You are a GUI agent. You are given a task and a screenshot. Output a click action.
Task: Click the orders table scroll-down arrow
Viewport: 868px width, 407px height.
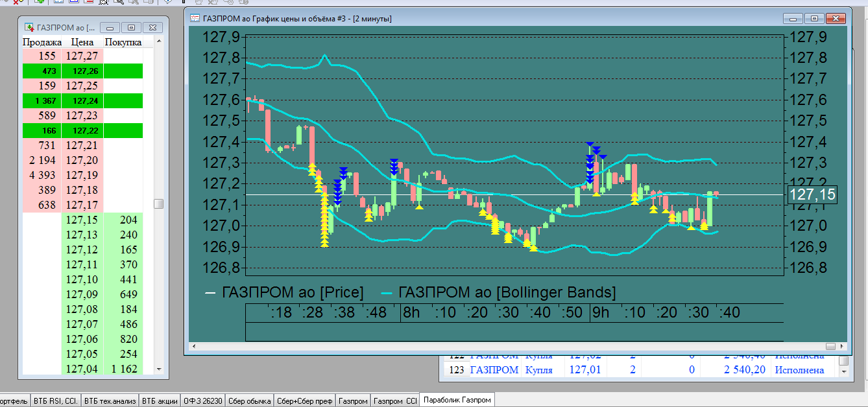pyautogui.click(x=843, y=372)
